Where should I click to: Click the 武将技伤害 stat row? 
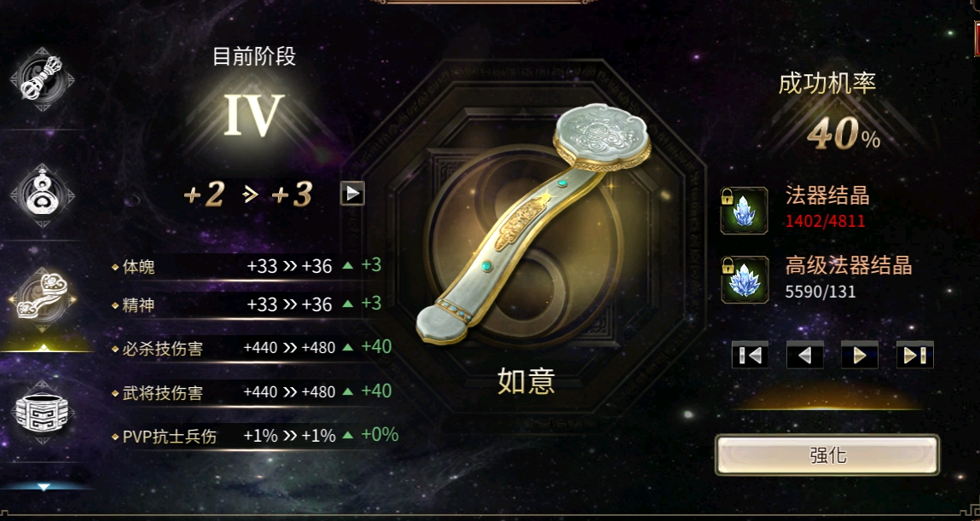point(252,392)
